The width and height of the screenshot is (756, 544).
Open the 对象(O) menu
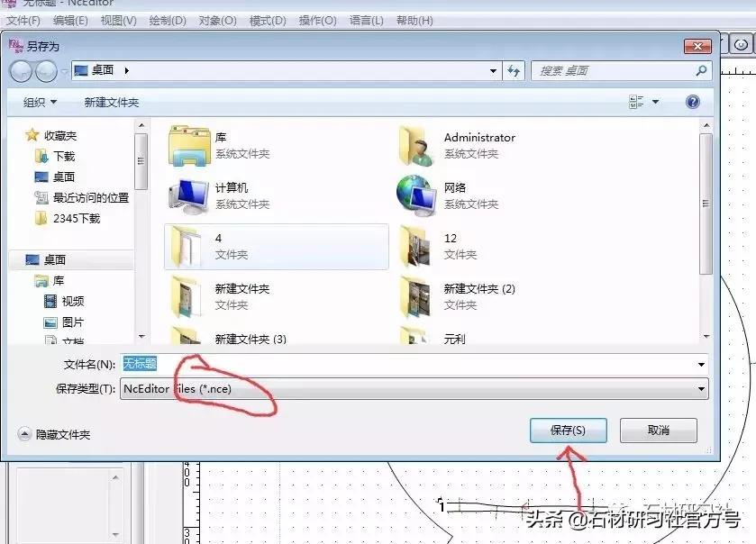tap(217, 21)
